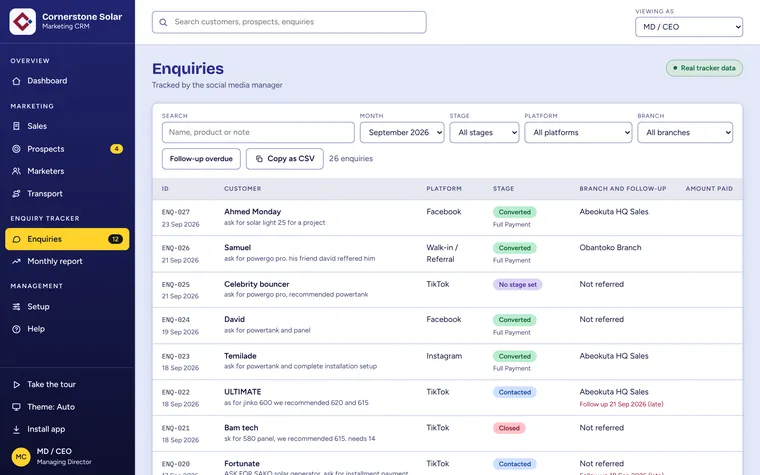
Task: Click the Copy as CSV button
Action: tap(285, 159)
